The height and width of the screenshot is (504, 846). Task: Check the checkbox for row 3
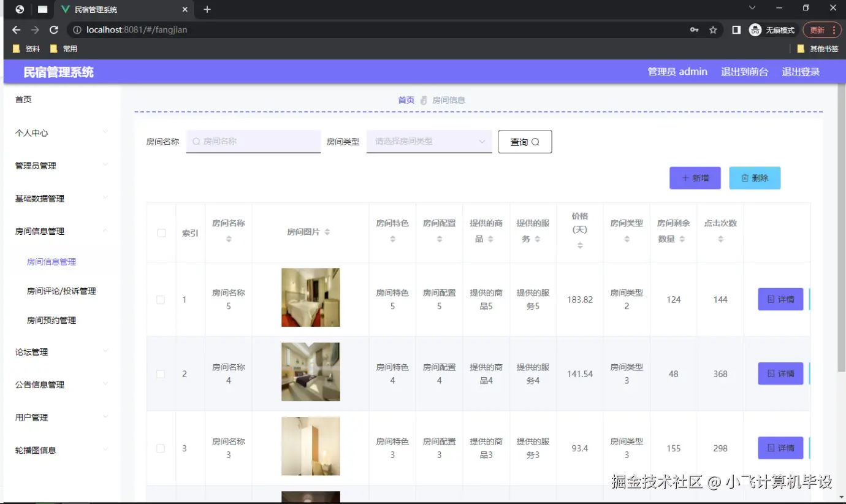(161, 448)
